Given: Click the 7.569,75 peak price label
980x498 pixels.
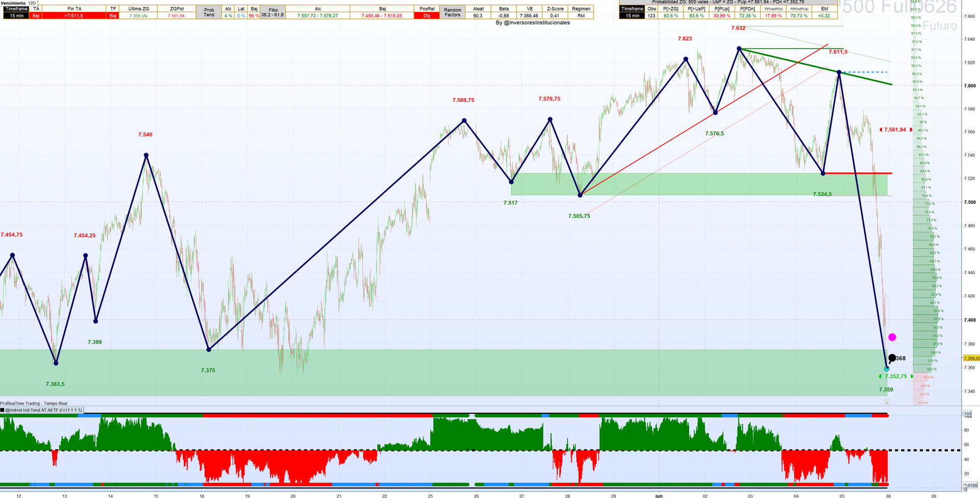Looking at the screenshot, I should (463, 100).
